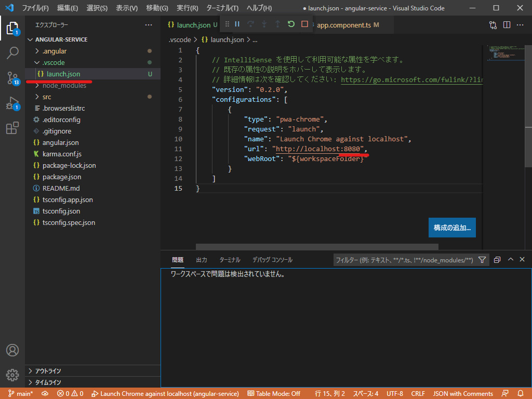Grab the debug toolbar drag handle
Image resolution: width=532 pixels, height=399 pixels.
coord(227,24)
